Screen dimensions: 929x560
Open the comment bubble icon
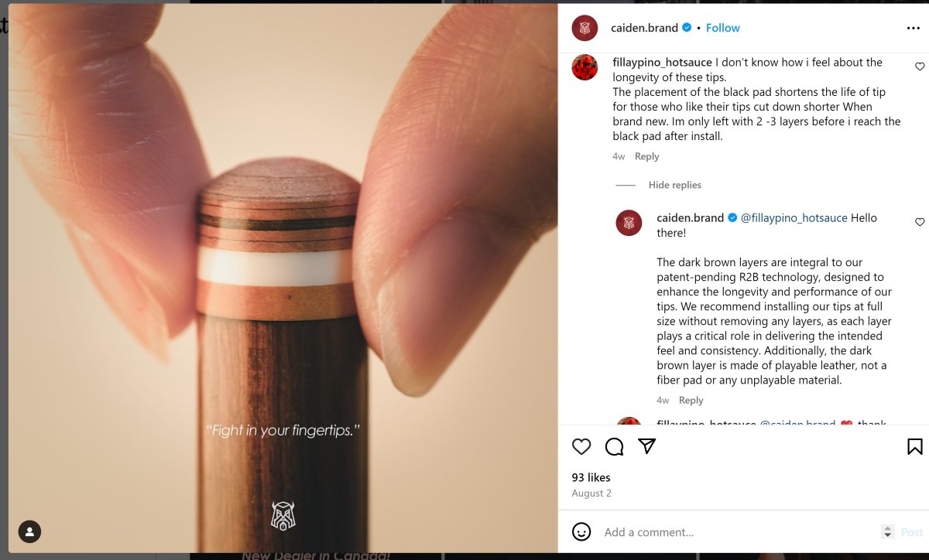614,446
